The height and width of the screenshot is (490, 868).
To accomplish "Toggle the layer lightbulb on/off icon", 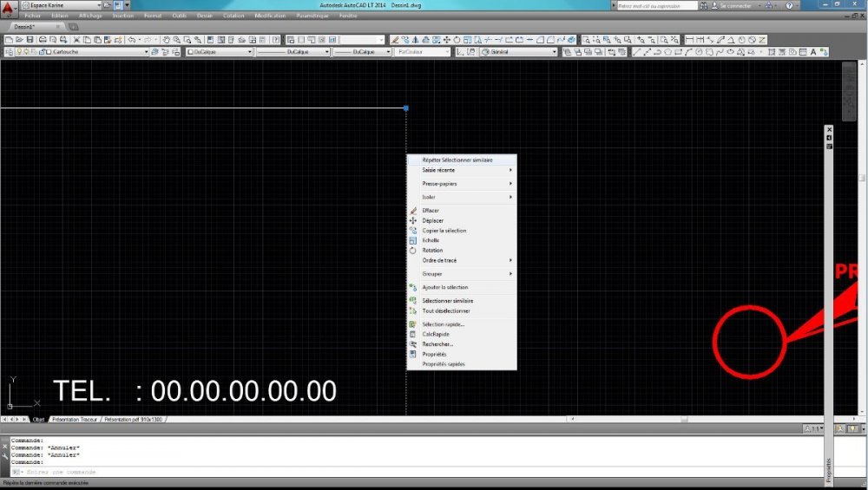I will click(x=19, y=52).
